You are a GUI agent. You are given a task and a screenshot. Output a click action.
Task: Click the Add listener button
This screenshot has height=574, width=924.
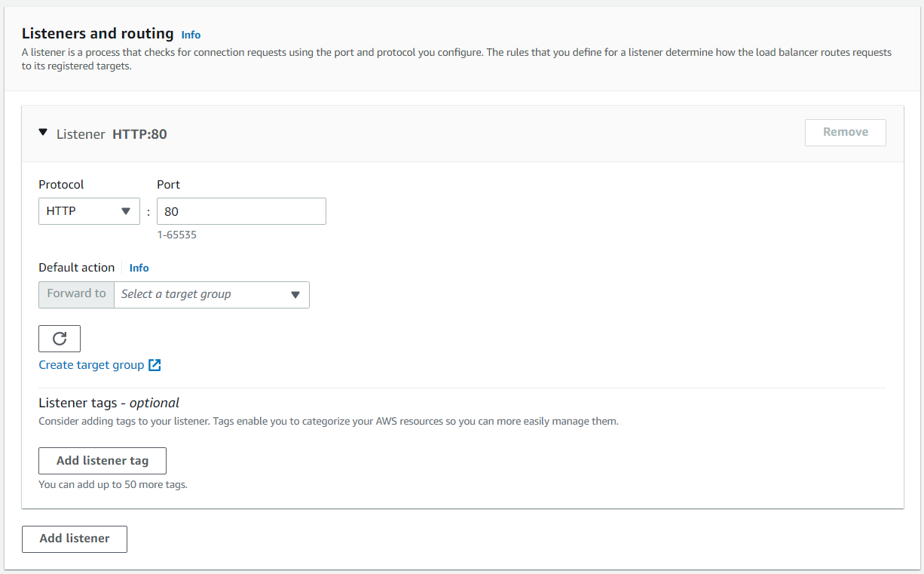[x=75, y=539]
